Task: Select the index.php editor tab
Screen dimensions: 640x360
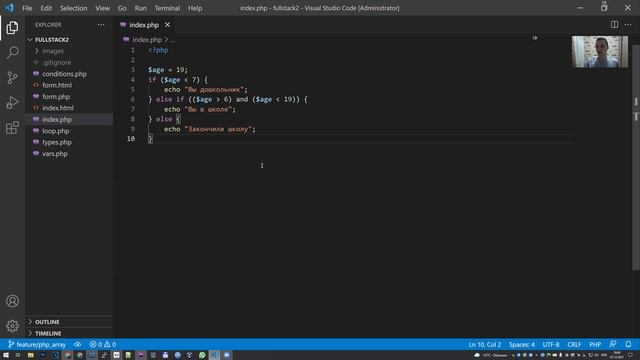Action: pyautogui.click(x=144, y=25)
